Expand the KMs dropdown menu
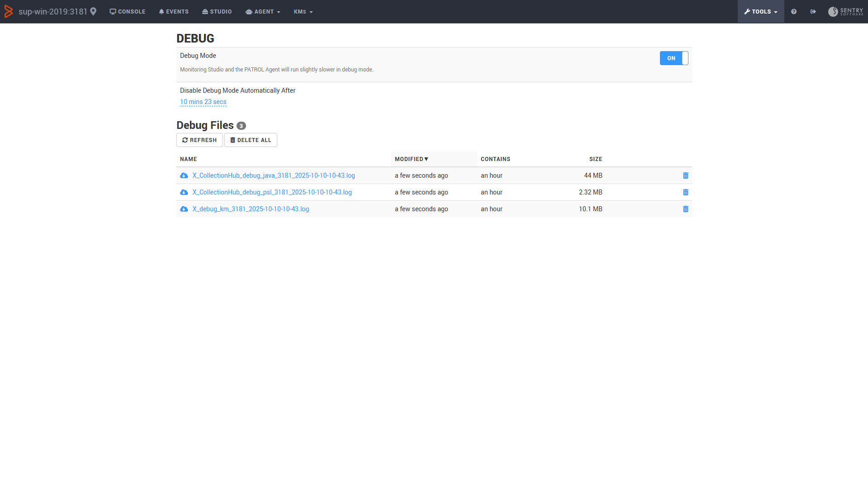Viewport: 868px width, 488px height. coord(303,12)
